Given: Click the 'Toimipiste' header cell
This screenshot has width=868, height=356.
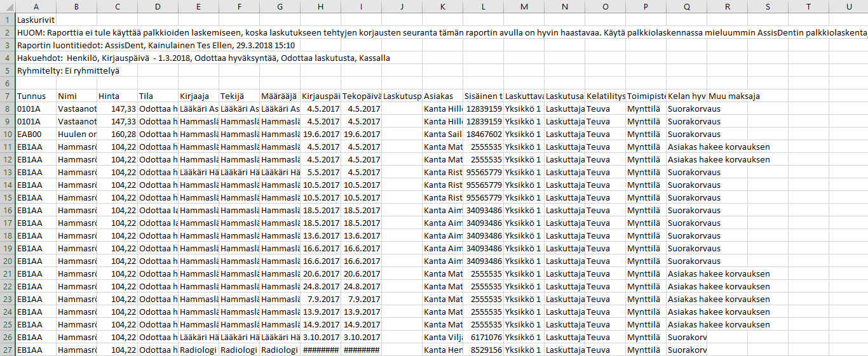Looking at the screenshot, I should coord(646,96).
